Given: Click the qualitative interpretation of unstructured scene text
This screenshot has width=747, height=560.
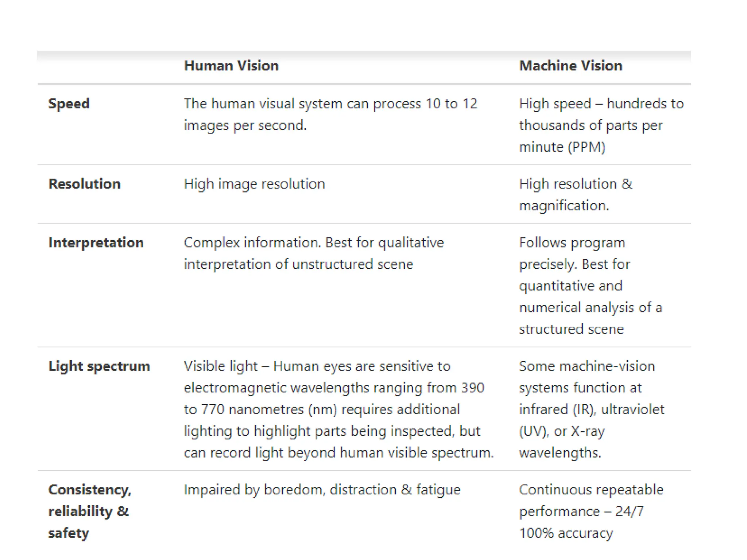Looking at the screenshot, I should point(314,253).
